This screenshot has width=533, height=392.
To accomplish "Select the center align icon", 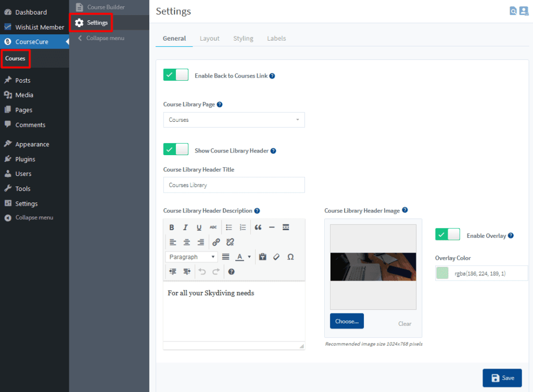I will pos(187,242).
